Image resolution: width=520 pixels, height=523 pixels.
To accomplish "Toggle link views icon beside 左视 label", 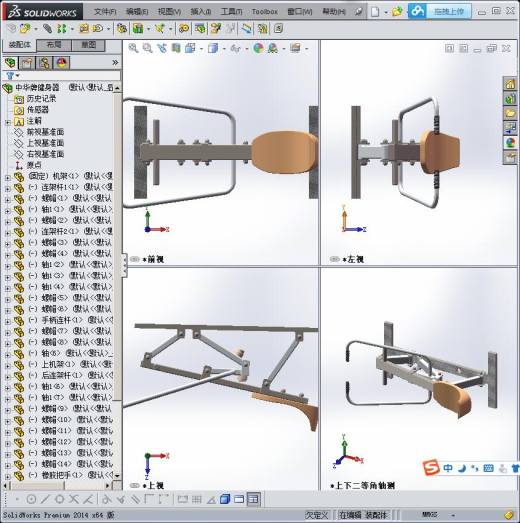I will tap(334, 259).
